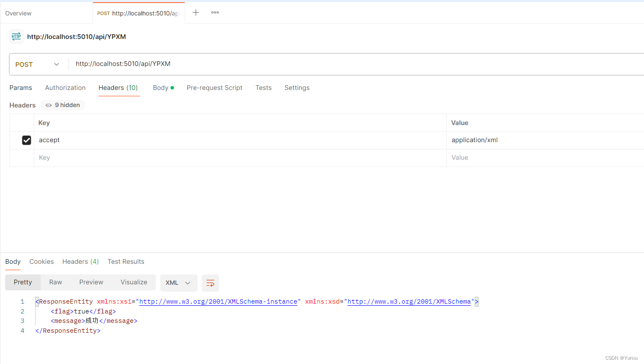Image resolution: width=644 pixels, height=364 pixels.
Task: Select the Visualize view button
Action: (x=134, y=282)
